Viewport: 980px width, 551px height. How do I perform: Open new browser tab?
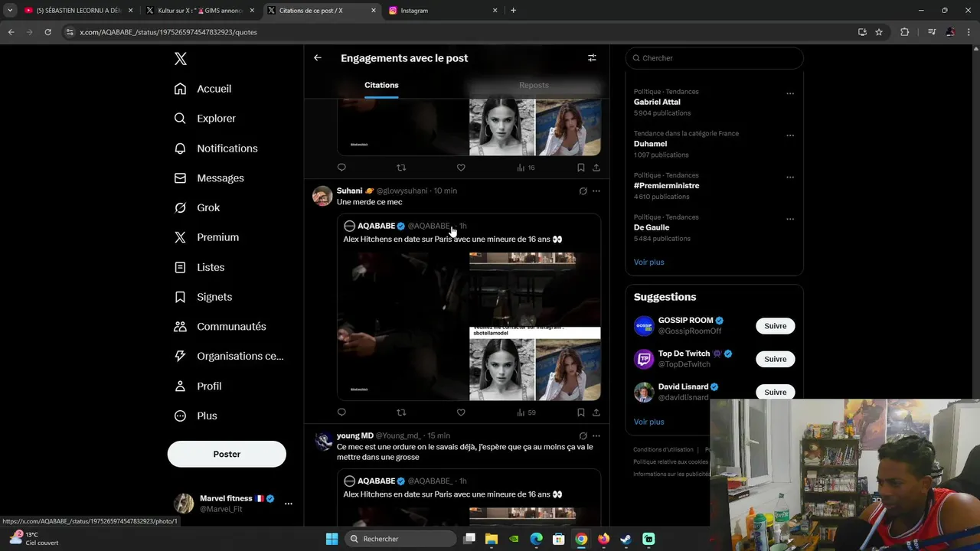coord(513,11)
